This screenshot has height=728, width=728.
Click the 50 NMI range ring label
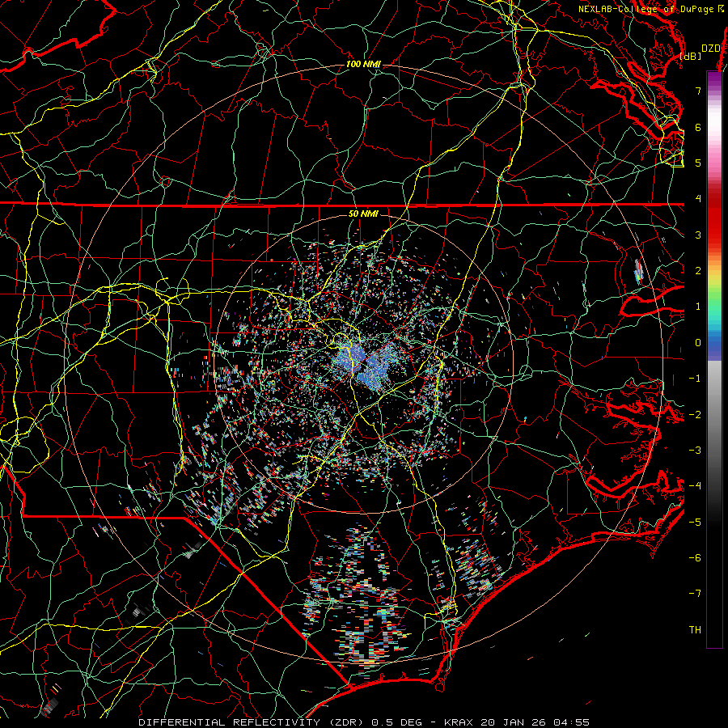(363, 214)
